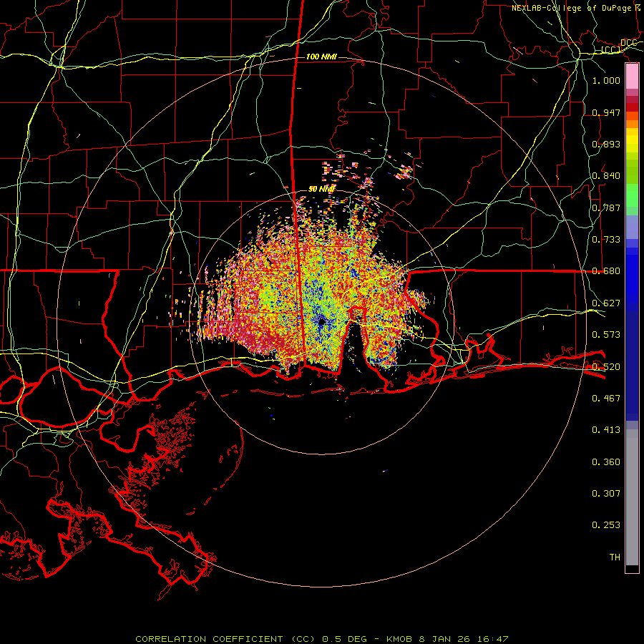Click the (CC) label above color bar

tap(611, 50)
